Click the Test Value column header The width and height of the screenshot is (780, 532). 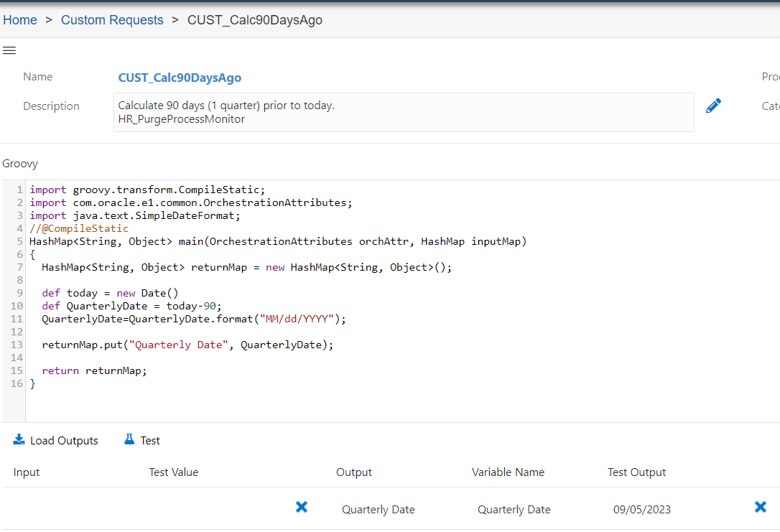click(174, 472)
